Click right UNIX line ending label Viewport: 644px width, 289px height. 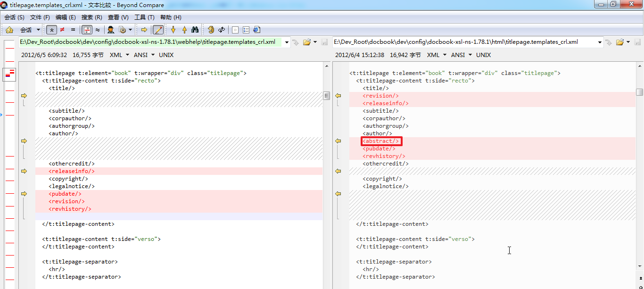(484, 55)
